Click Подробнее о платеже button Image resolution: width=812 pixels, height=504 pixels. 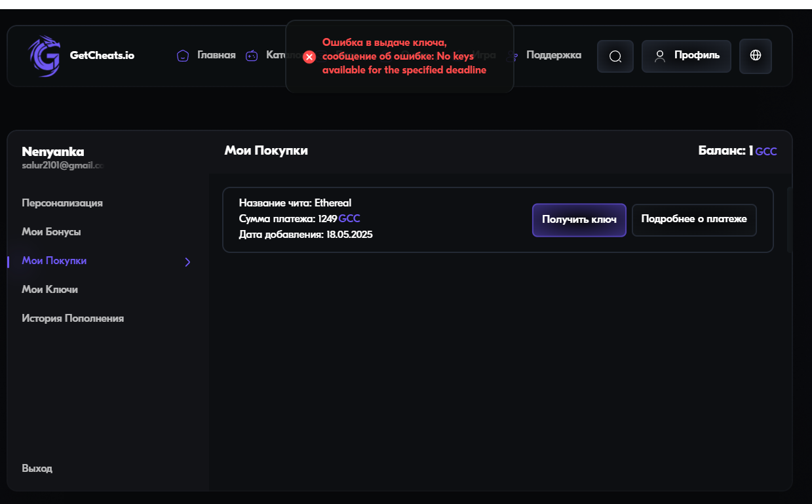coord(693,220)
